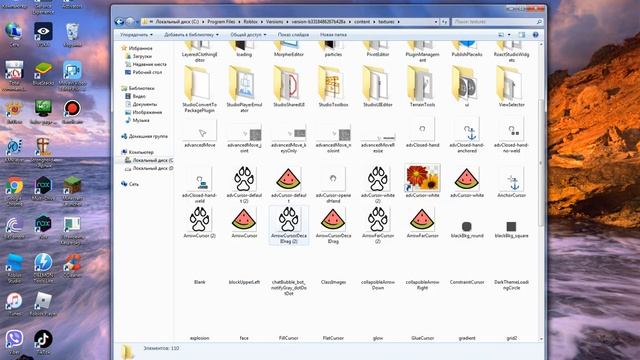Screen dimensions: 640x360
Task: Select the watermelon file ArrowCursor
Action: 244,222
